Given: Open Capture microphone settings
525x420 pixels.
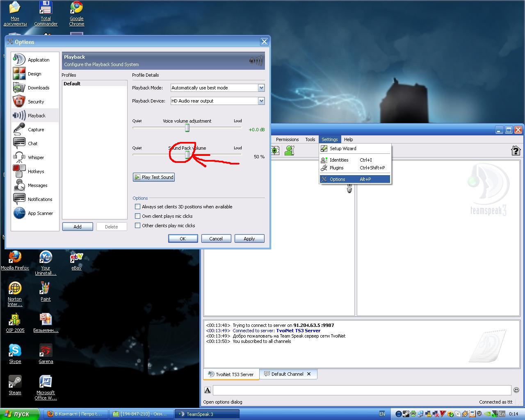Looking at the screenshot, I should (x=35, y=130).
